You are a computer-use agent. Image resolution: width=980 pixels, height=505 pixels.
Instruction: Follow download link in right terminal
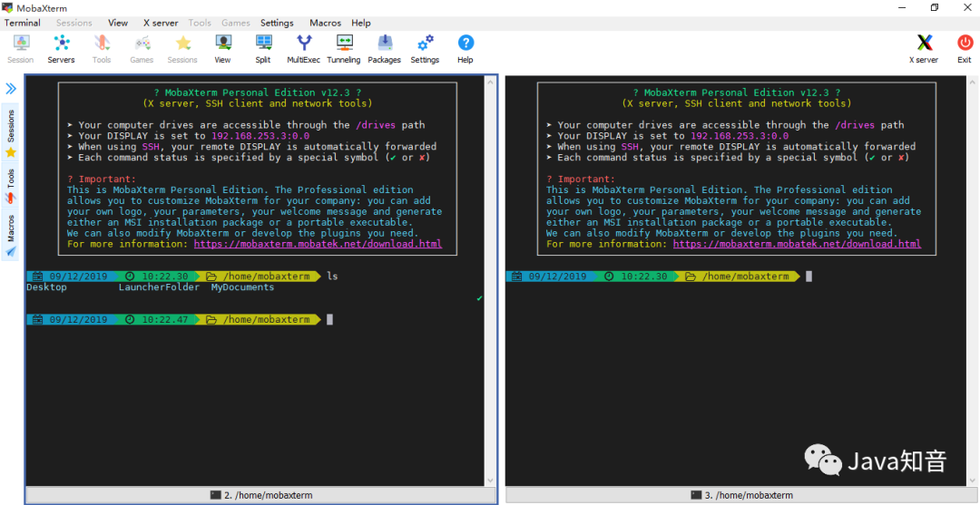pyautogui.click(x=797, y=244)
